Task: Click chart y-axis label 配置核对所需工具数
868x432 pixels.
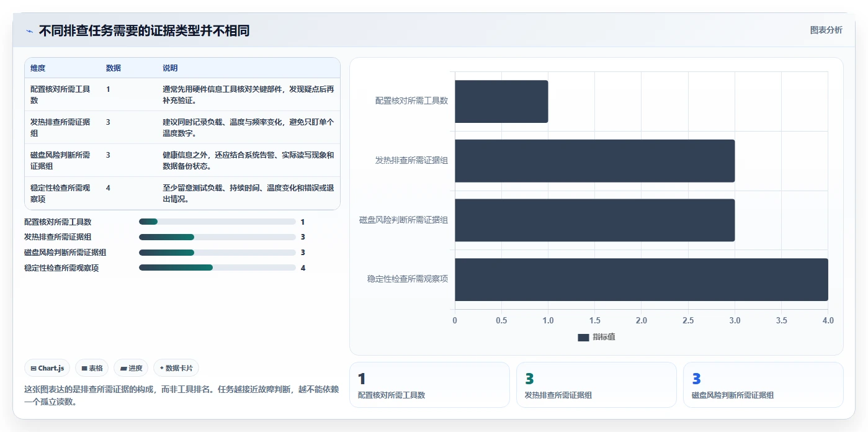Action: pyautogui.click(x=411, y=101)
